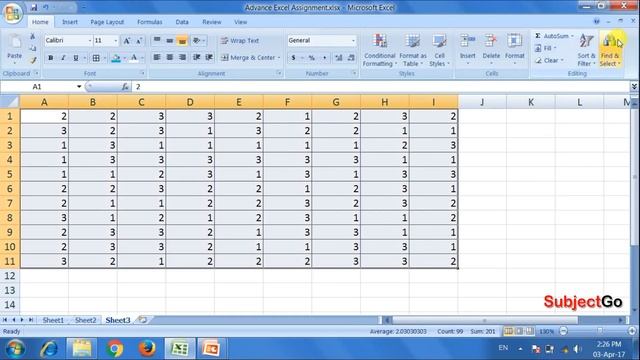Select Sheet2 tab

[x=85, y=320]
